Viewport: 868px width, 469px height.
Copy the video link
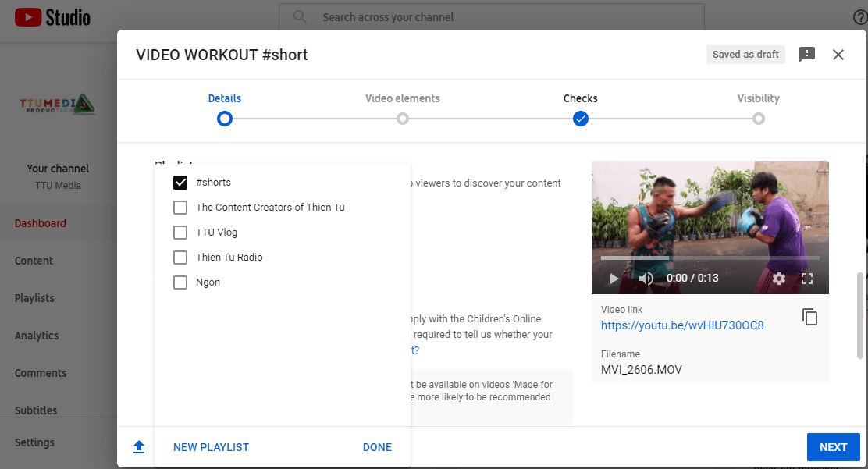click(810, 317)
